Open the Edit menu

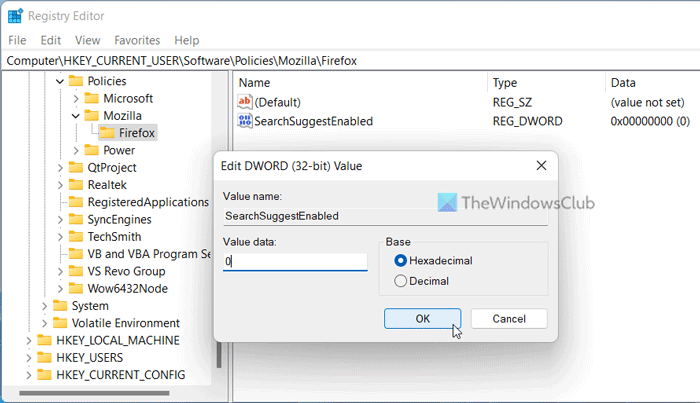click(50, 40)
